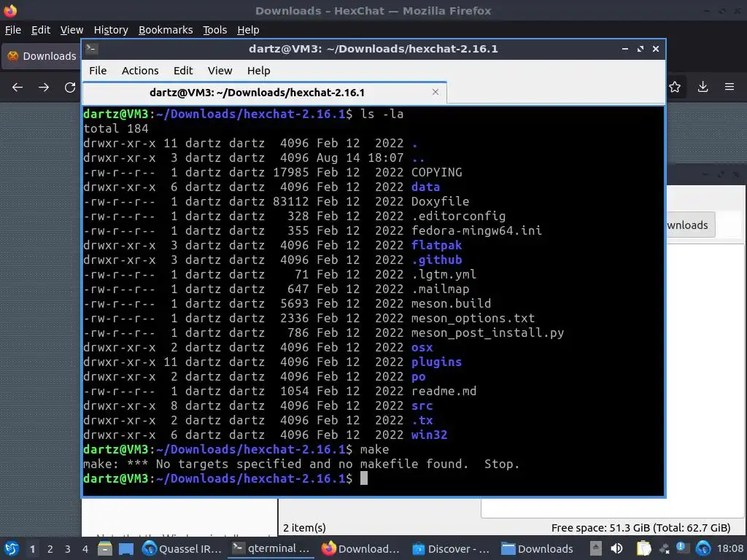Click 'COPYING' file name in terminal
The image size is (747, 560).
pos(436,172)
